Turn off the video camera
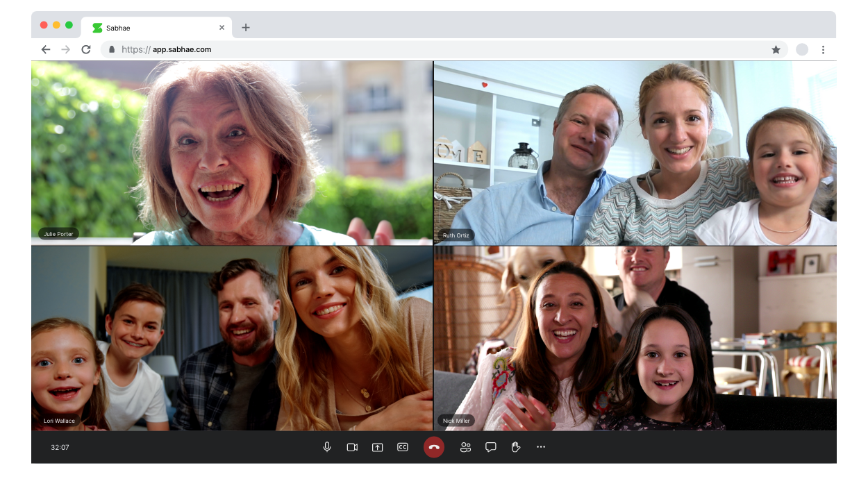868x495 pixels. point(352,447)
